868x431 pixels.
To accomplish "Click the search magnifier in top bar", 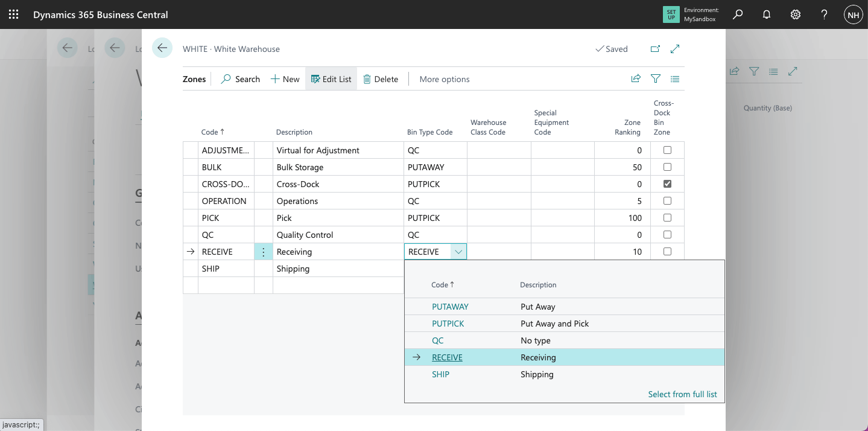I will [x=738, y=14].
